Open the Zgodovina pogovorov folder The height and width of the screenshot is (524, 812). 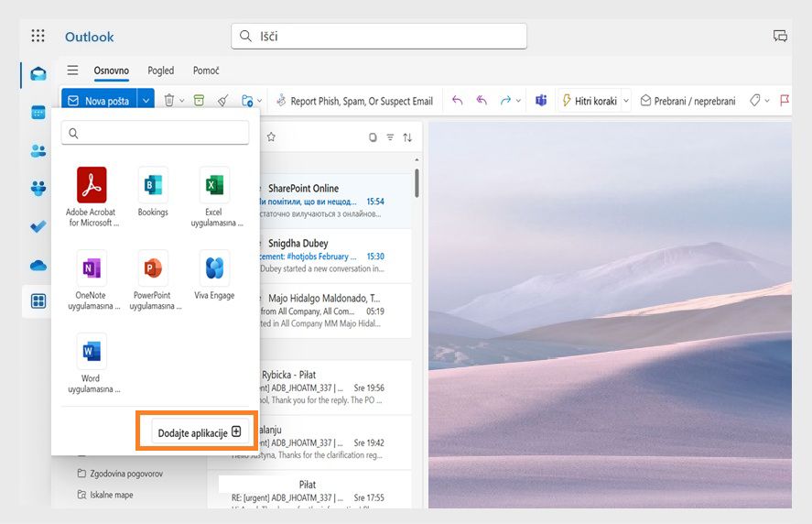(x=120, y=474)
